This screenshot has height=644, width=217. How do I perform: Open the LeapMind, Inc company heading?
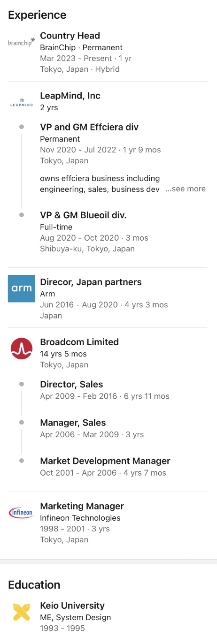(x=70, y=96)
